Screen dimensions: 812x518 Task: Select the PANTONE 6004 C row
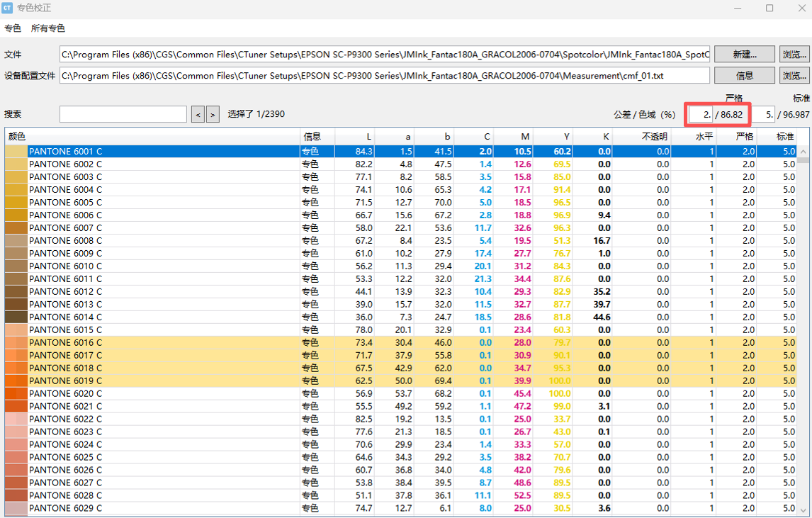400,190
